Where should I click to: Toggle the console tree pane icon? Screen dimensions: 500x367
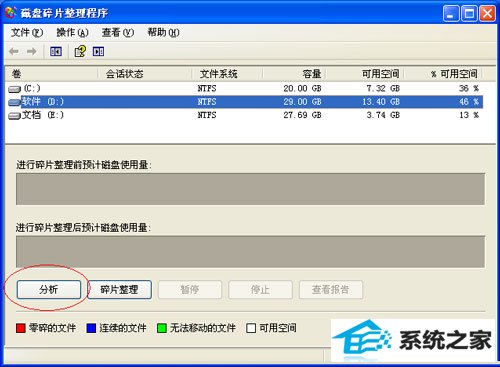coord(56,51)
